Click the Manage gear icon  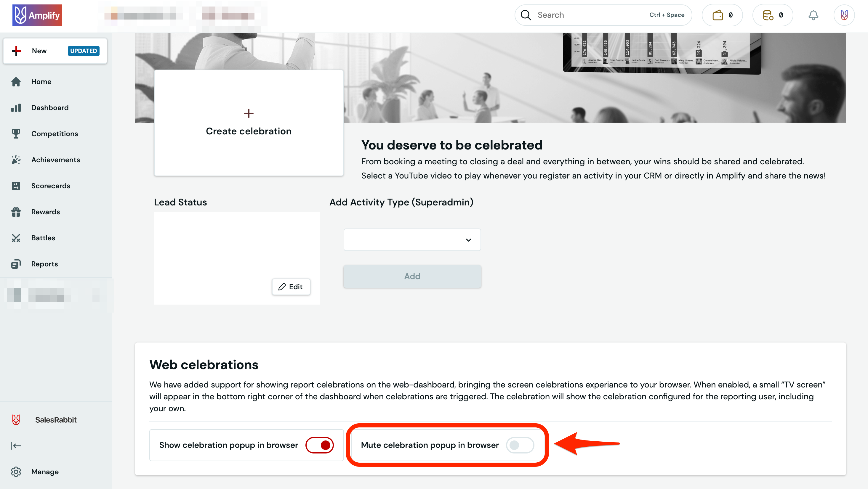(x=16, y=472)
